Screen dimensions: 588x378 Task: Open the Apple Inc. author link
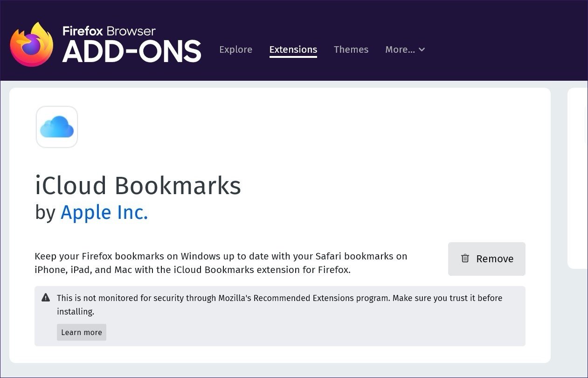(x=104, y=212)
